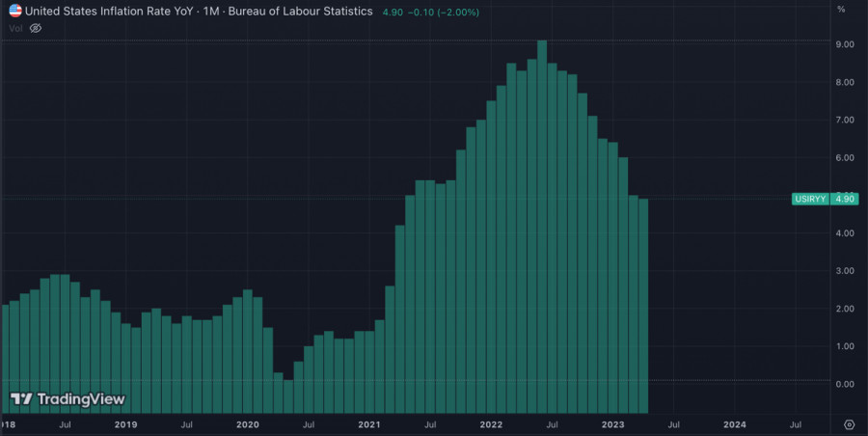Open chart settings hexagon icon at bottom right
The height and width of the screenshot is (436, 868).
coord(849,423)
